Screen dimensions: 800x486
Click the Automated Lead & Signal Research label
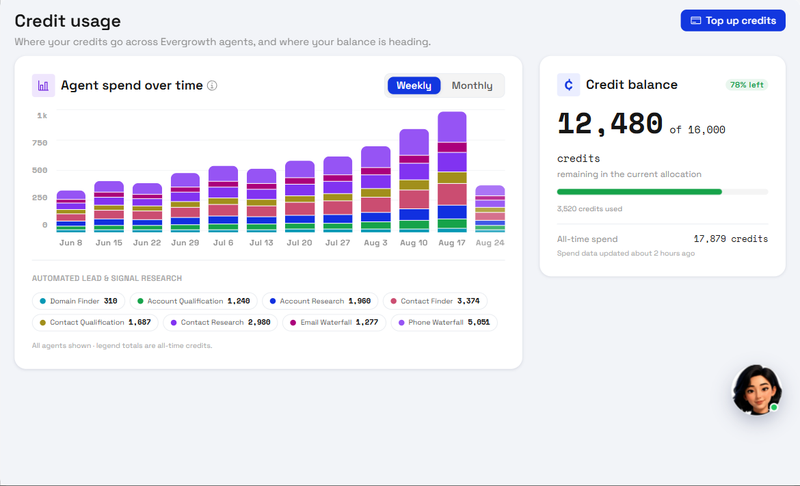coord(107,278)
